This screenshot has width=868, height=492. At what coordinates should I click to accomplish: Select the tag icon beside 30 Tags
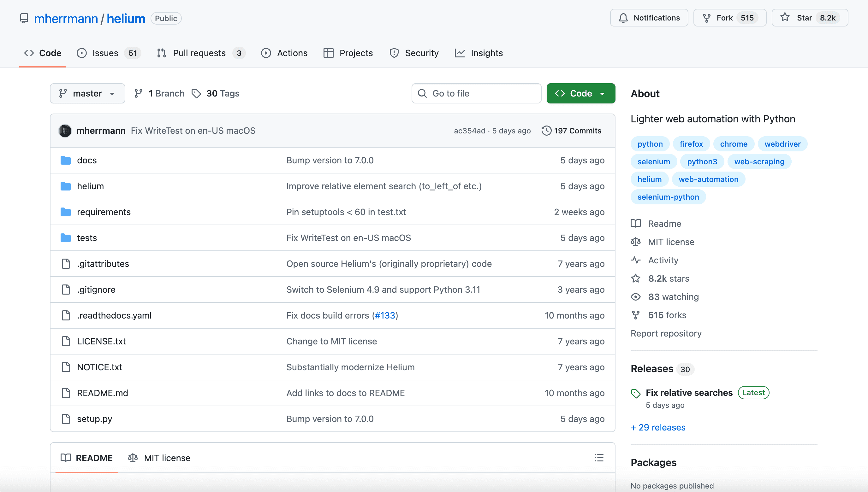point(196,93)
